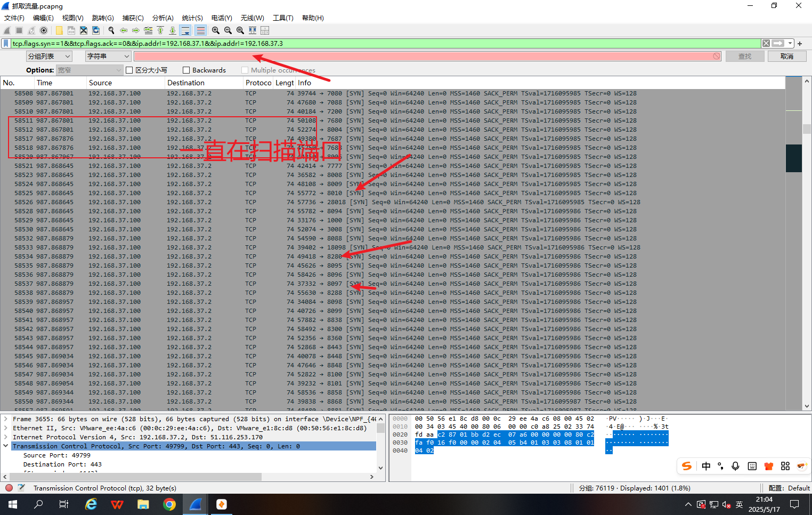Screen dimensions: 812x515
Task: Enable the 区分大小写 checkbox
Action: pos(129,70)
